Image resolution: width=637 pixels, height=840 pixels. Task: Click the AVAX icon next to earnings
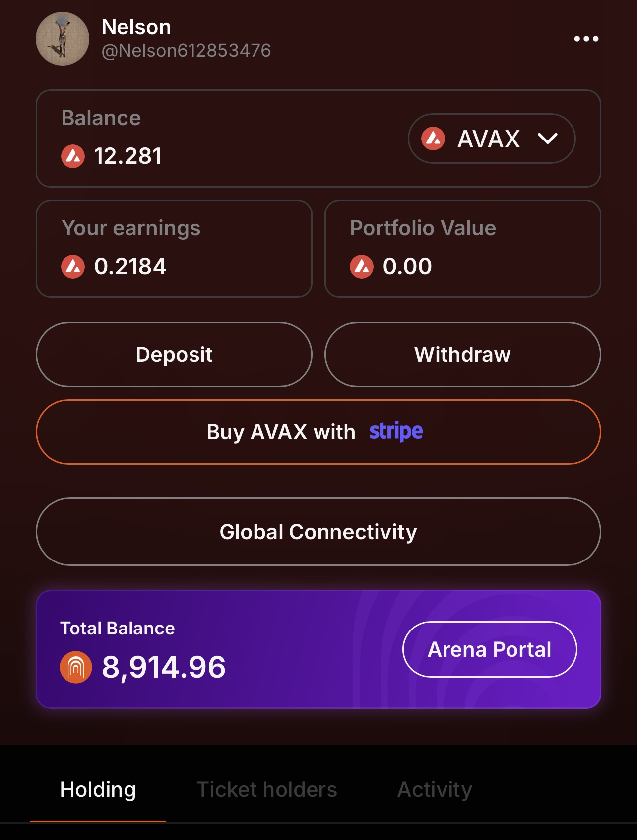[73, 267]
